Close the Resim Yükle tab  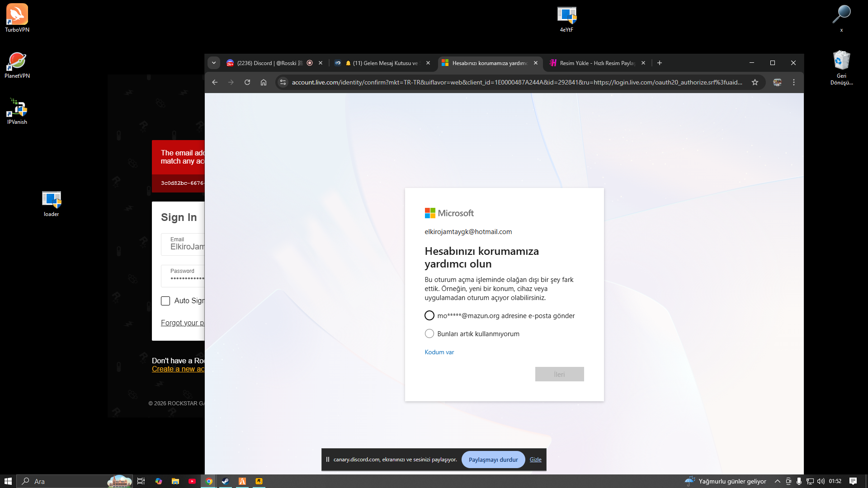643,63
